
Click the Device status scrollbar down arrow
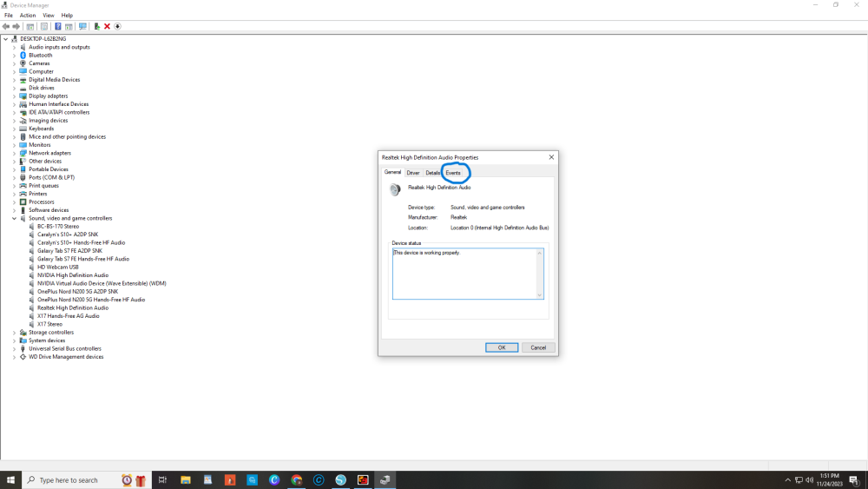[539, 295]
